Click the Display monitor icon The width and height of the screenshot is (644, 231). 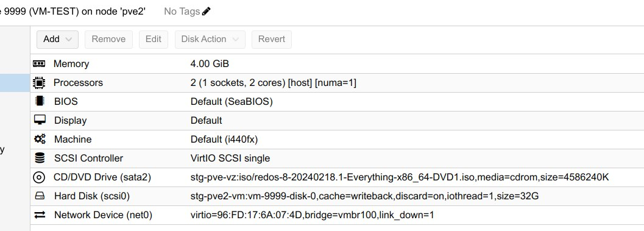tap(40, 120)
